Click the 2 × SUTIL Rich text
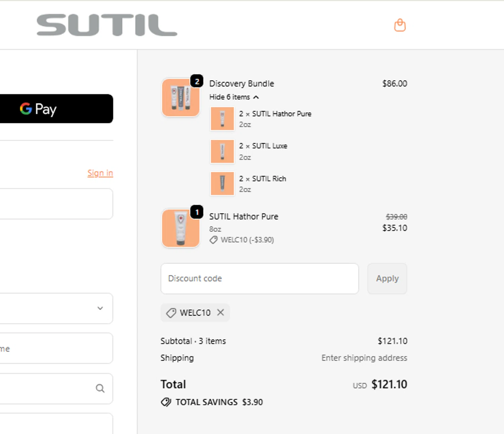The width and height of the screenshot is (504, 434). point(262,179)
